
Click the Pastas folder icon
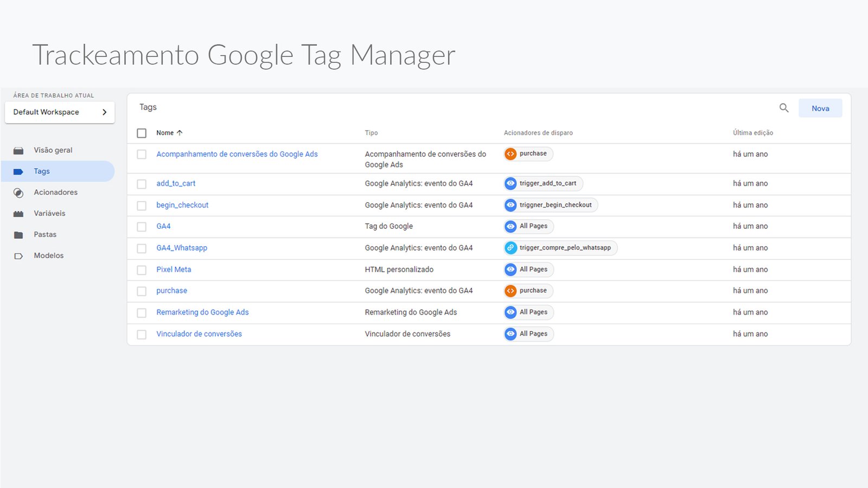pos(18,235)
